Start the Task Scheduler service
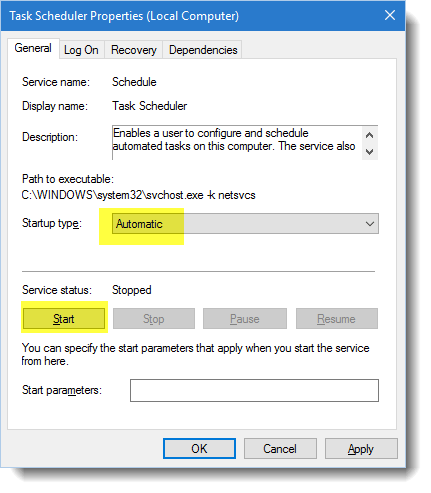Viewport: 431px width, 493px height. click(x=64, y=319)
